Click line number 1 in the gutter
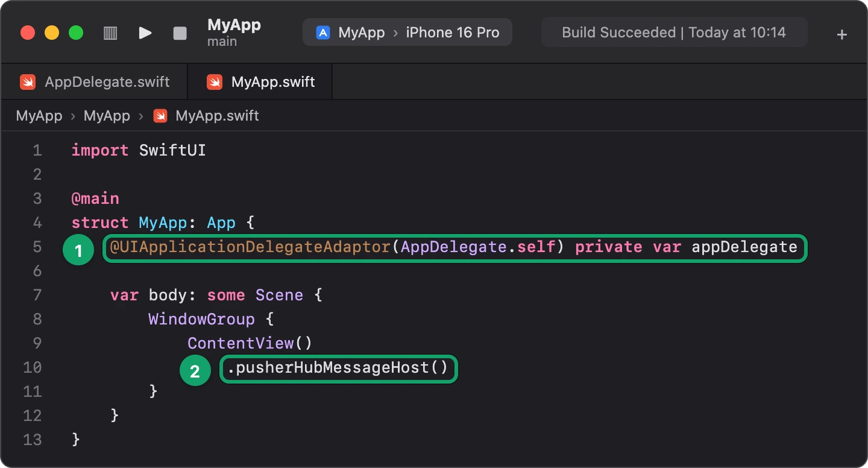This screenshot has height=468, width=868. point(37,150)
